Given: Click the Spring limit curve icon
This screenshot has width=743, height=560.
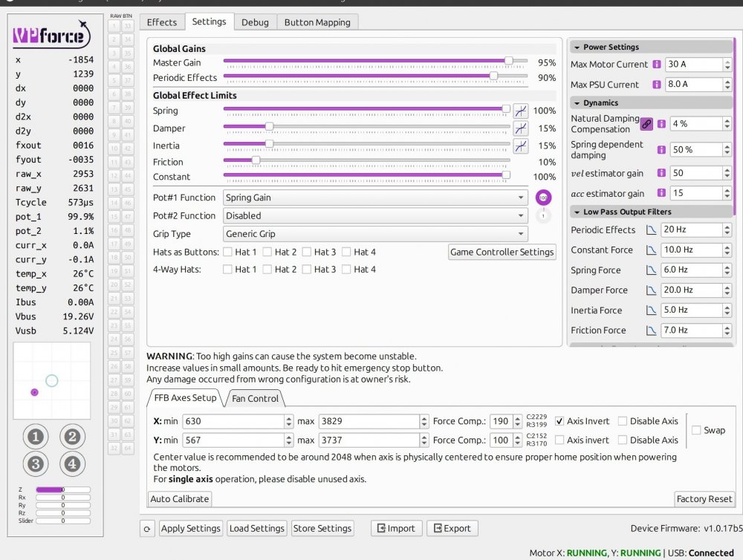Looking at the screenshot, I should pos(521,111).
